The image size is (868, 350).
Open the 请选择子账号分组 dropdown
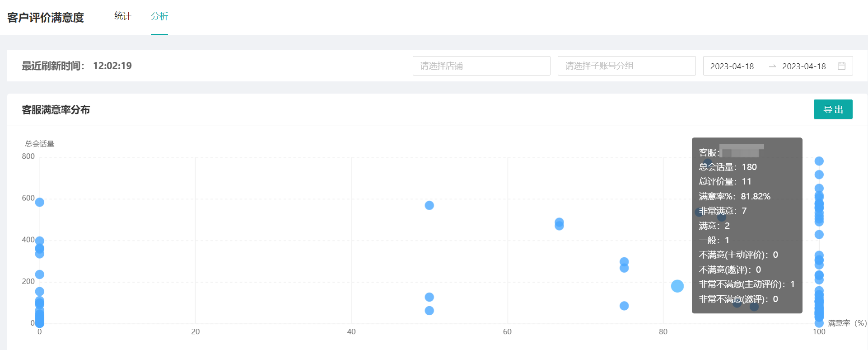pos(626,66)
